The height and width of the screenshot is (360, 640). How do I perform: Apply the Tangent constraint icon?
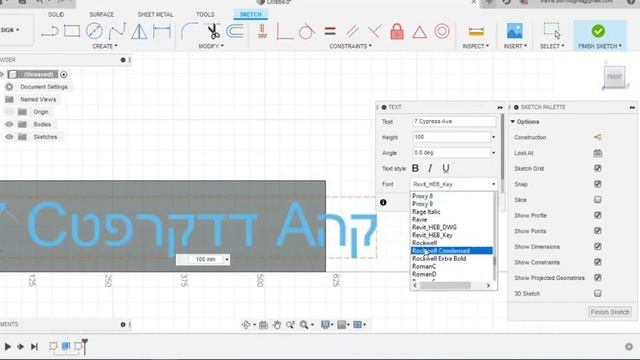pos(307,31)
